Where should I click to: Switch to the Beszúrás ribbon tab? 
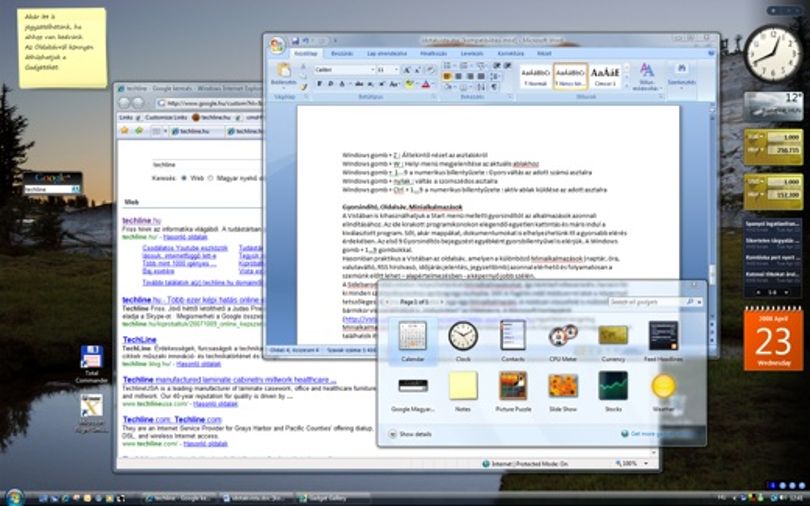point(342,53)
